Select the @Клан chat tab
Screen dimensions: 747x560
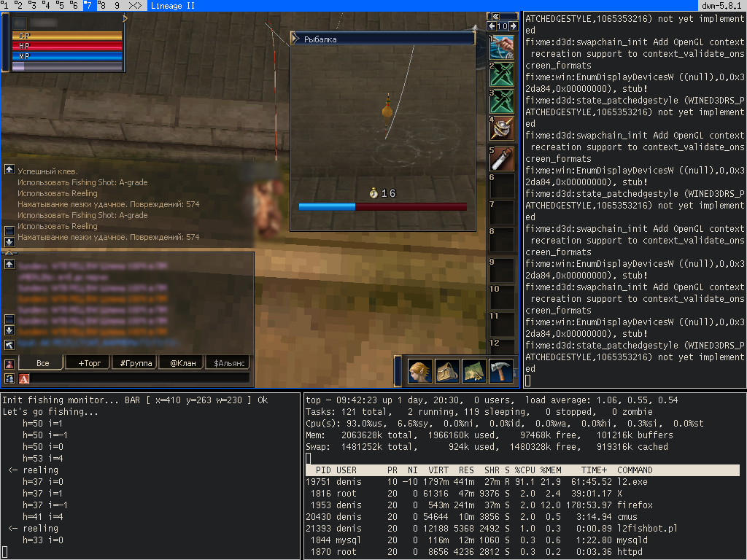pyautogui.click(x=180, y=363)
